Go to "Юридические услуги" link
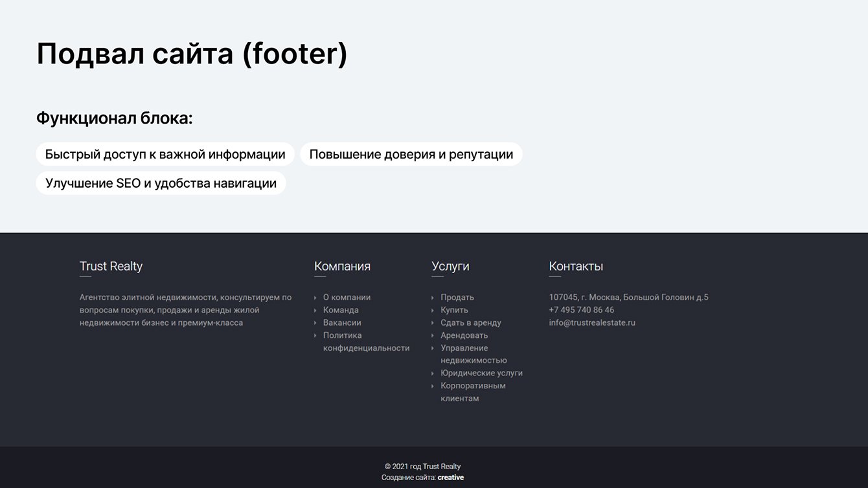 coord(481,373)
